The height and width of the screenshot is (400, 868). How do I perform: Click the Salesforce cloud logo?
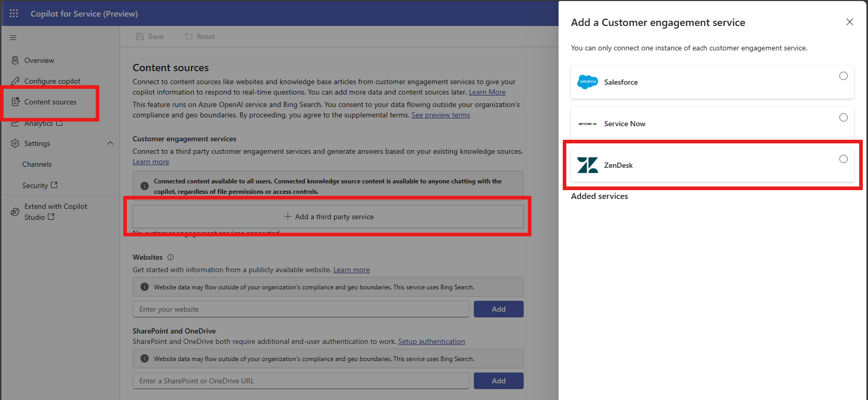[588, 82]
